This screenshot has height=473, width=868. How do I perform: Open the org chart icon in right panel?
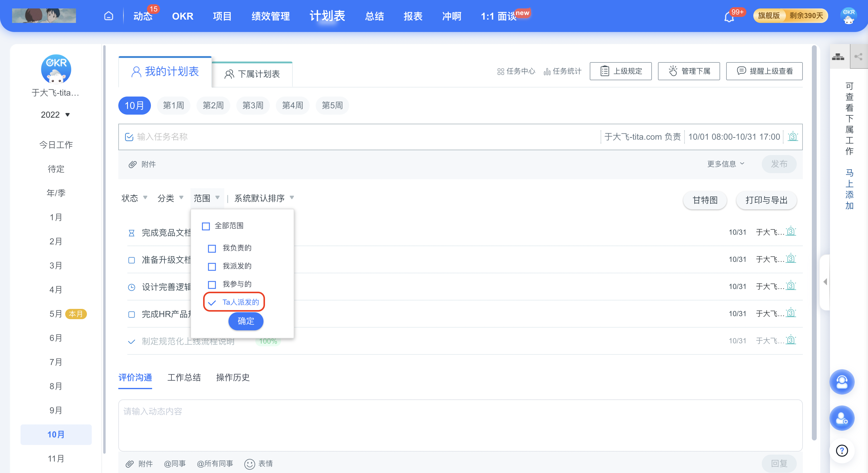click(x=838, y=57)
